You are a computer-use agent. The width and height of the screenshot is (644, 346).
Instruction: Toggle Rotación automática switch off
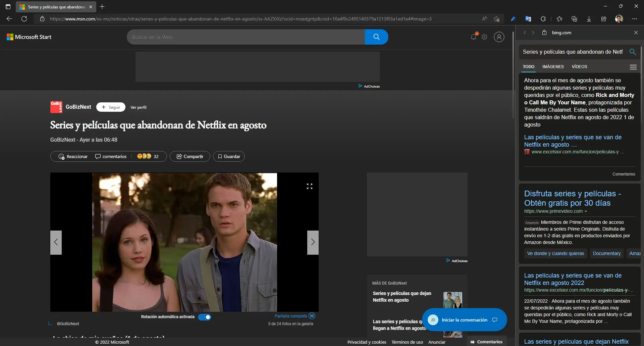[205, 317]
